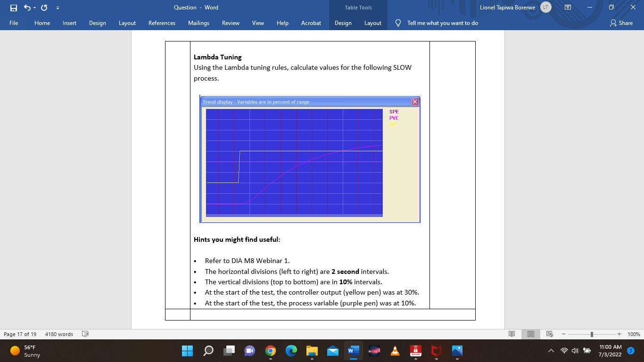Open the weather widget 56°F Sunny
This screenshot has height=362, width=644.
pos(25,351)
